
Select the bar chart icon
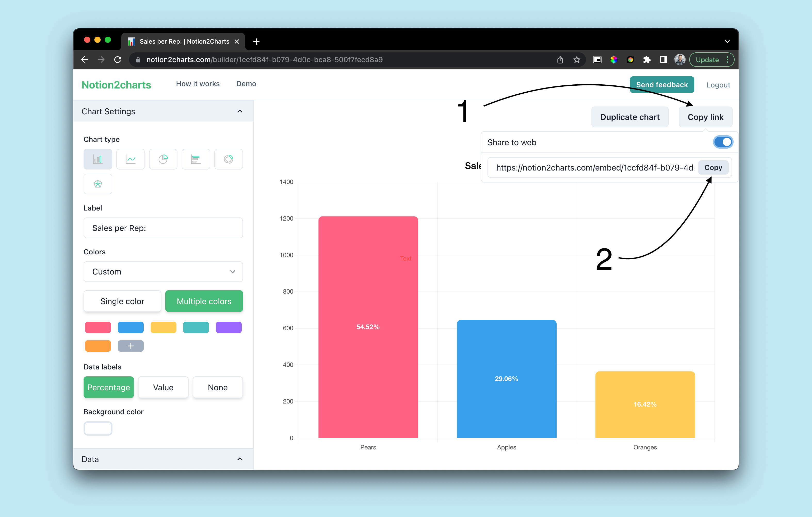click(x=98, y=159)
